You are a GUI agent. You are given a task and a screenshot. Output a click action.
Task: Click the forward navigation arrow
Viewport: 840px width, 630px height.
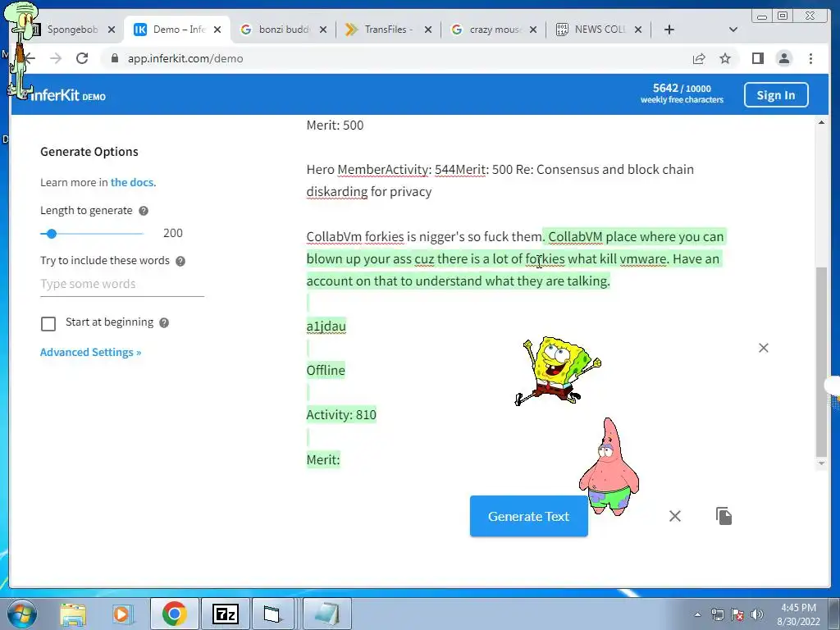[x=56, y=58]
